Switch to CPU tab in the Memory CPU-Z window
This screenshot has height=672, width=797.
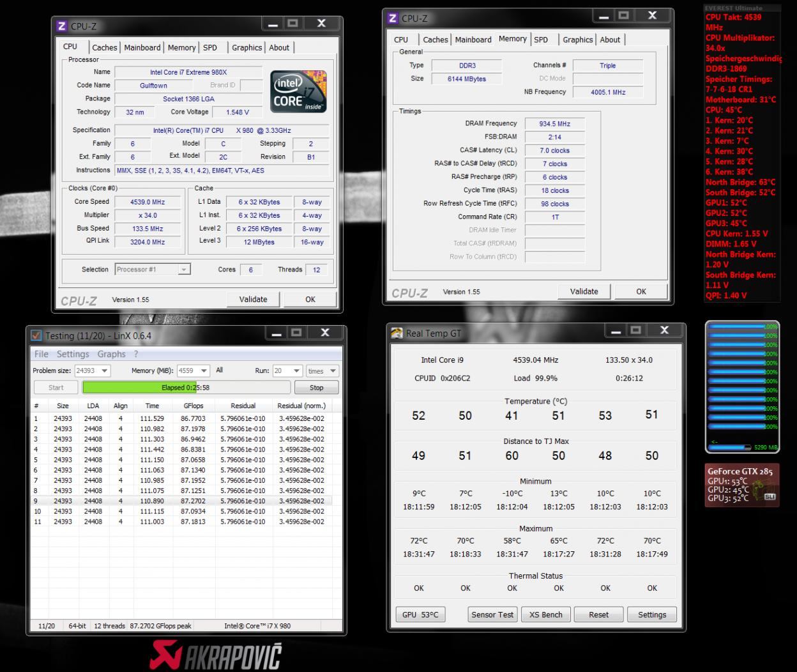pyautogui.click(x=401, y=40)
